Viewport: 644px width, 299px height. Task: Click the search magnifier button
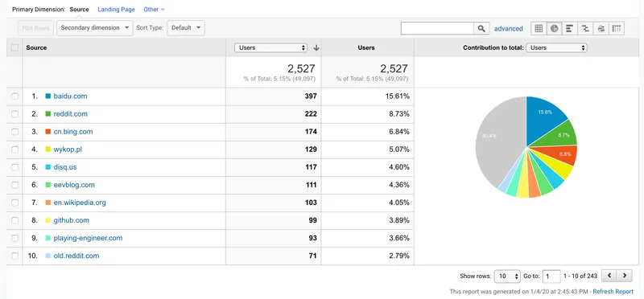pyautogui.click(x=481, y=28)
